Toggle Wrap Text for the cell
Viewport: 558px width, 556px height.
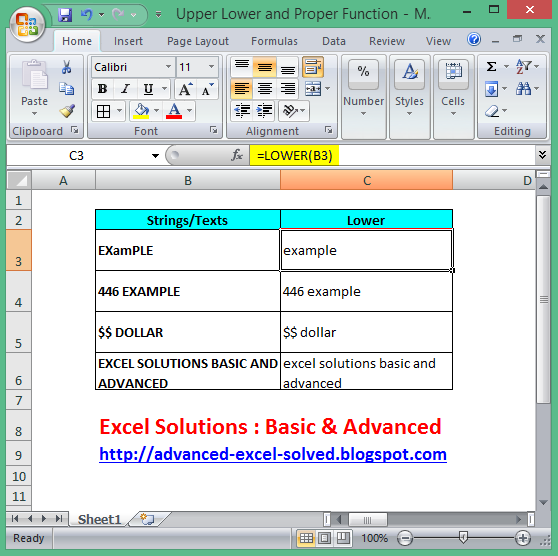313,67
